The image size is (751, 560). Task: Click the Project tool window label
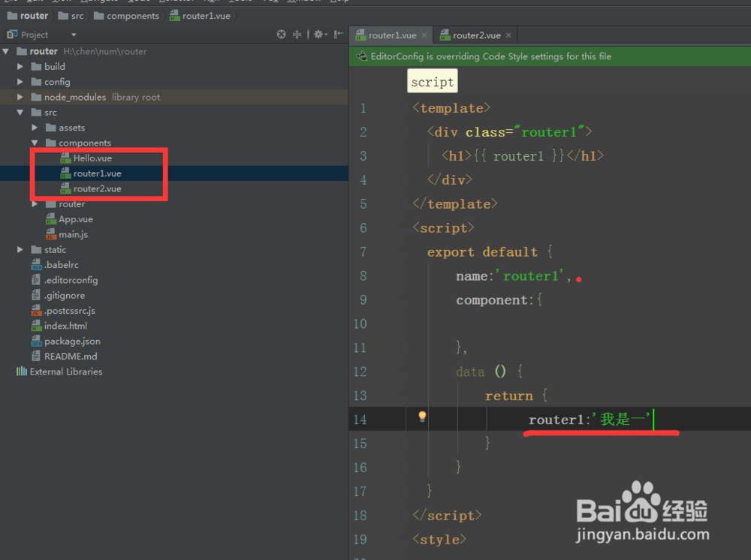tap(35, 35)
